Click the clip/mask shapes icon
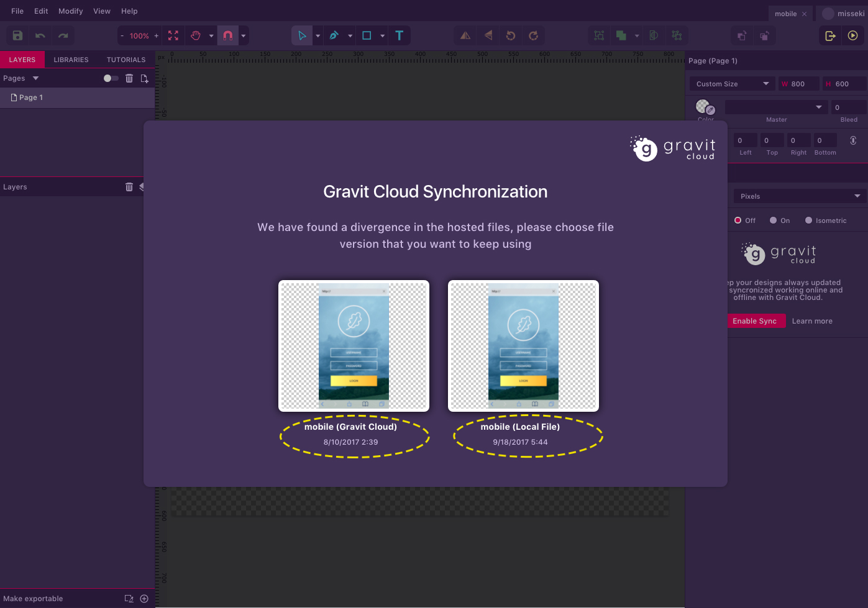The width and height of the screenshot is (868, 608). (x=654, y=35)
